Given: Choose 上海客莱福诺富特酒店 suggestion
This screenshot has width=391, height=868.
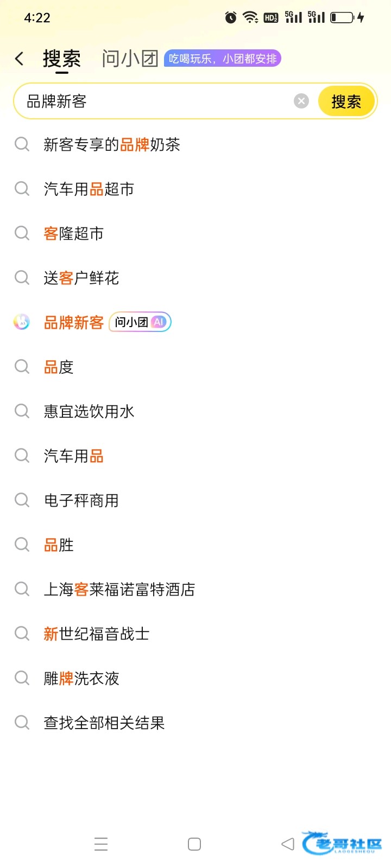Looking at the screenshot, I should coord(119,590).
